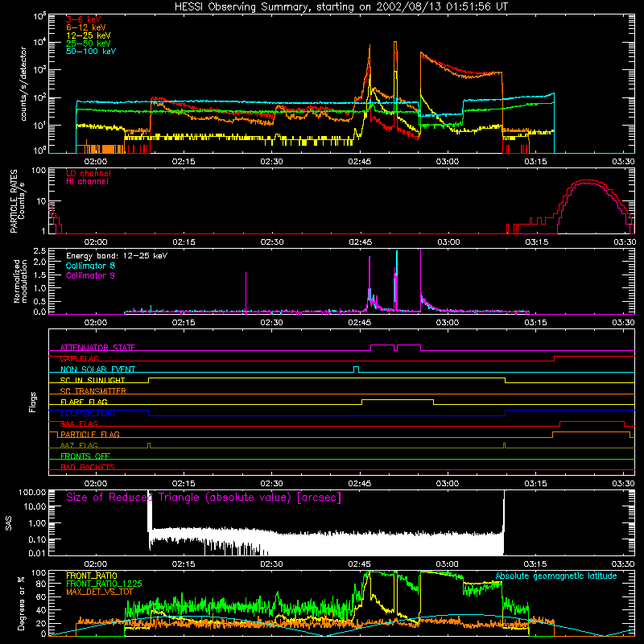Click the FRONT_RATIO_1225 legend entry
The height and width of the screenshot is (644, 644).
pos(104,584)
